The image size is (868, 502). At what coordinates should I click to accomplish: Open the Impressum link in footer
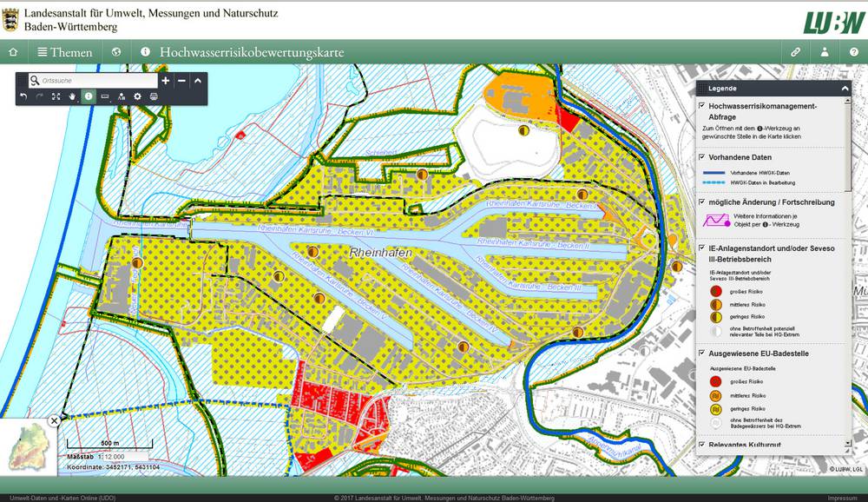841,498
